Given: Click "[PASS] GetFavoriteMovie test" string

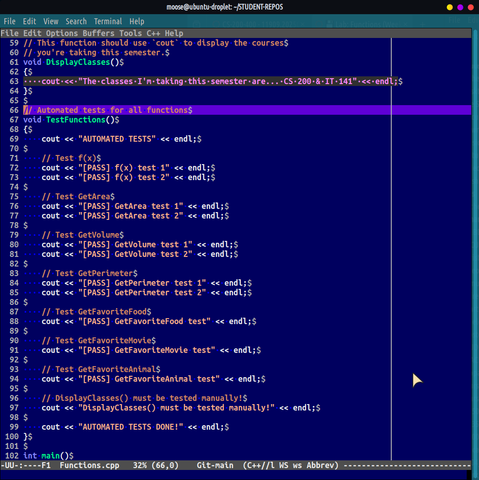Looking at the screenshot, I should coord(147,350).
